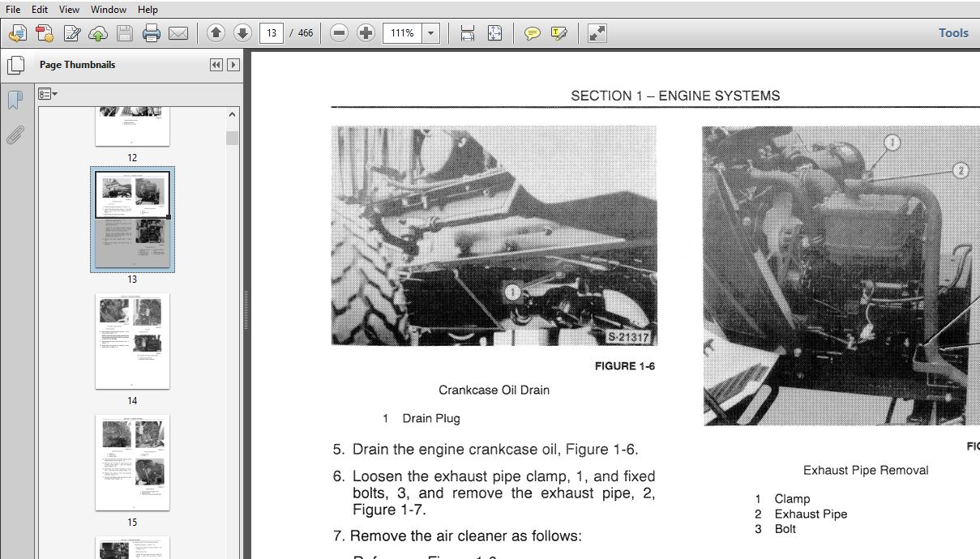Zoom in using the plus icon
The height and width of the screenshot is (559, 980).
click(x=366, y=33)
